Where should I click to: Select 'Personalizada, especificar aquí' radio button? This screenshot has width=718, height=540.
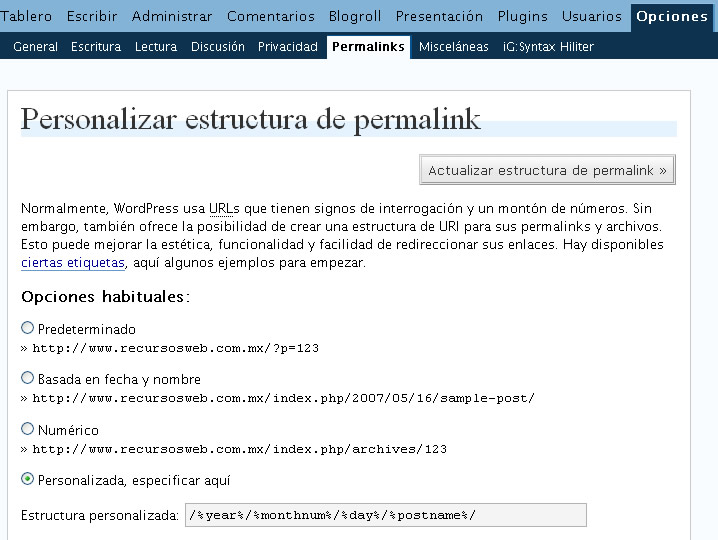27,479
